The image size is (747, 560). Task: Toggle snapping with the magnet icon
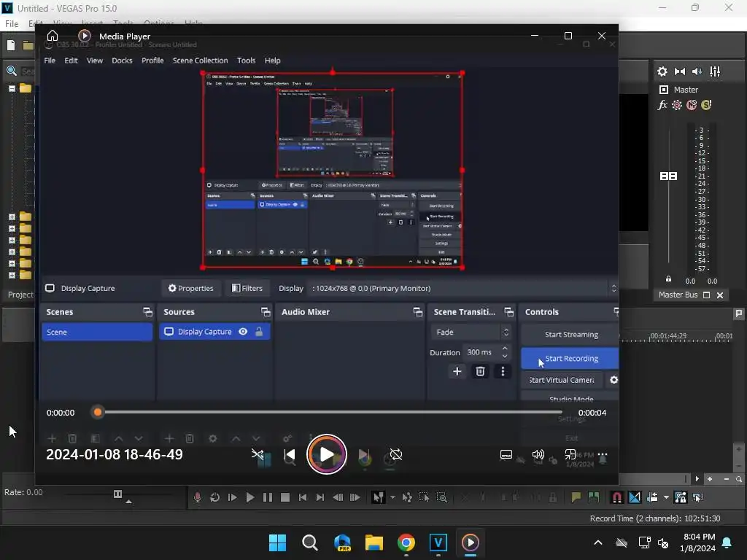tap(617, 497)
